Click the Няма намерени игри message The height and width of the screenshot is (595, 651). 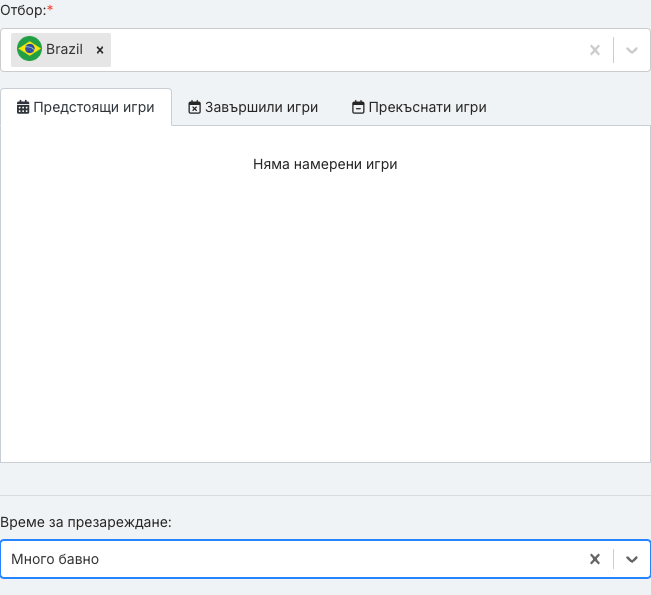coord(325,164)
